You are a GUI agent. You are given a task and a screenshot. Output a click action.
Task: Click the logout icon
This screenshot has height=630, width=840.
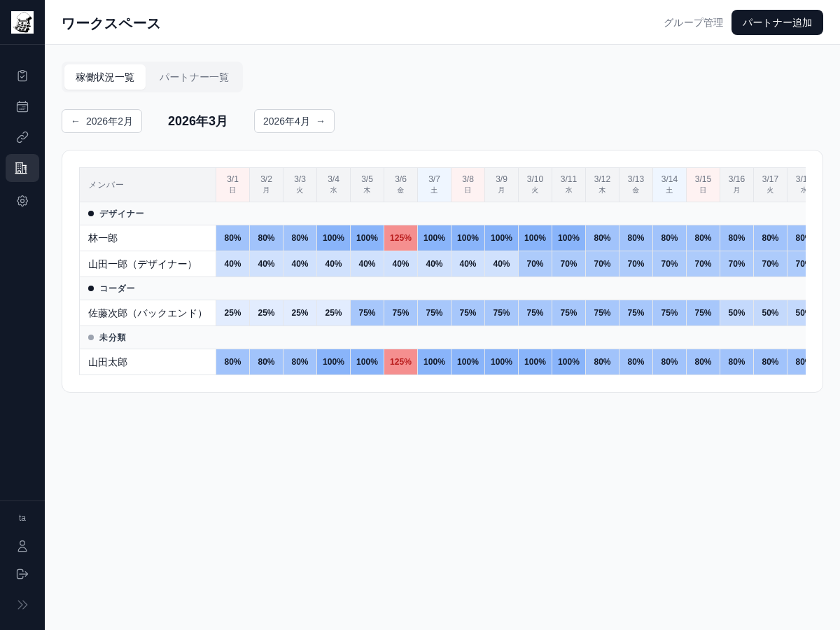coord(22,574)
